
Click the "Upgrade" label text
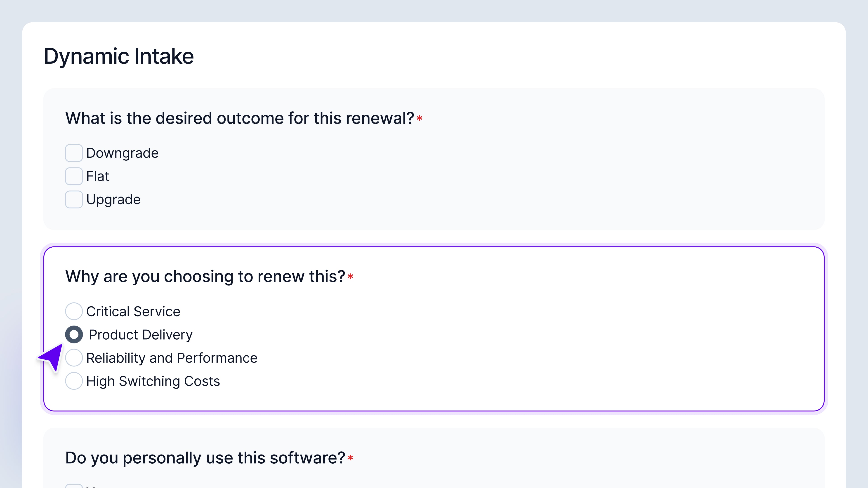click(113, 200)
